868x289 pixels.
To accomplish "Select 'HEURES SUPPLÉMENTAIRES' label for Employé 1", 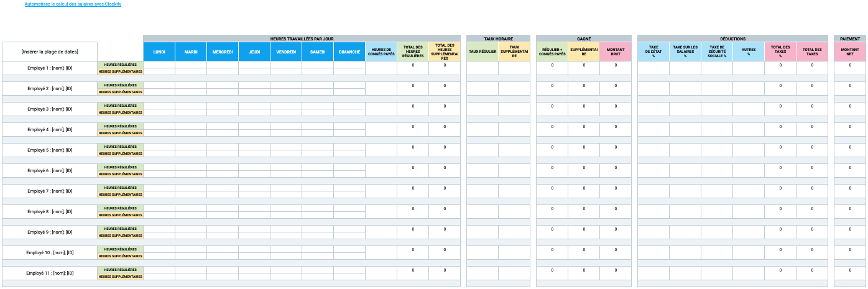I will click(x=121, y=71).
